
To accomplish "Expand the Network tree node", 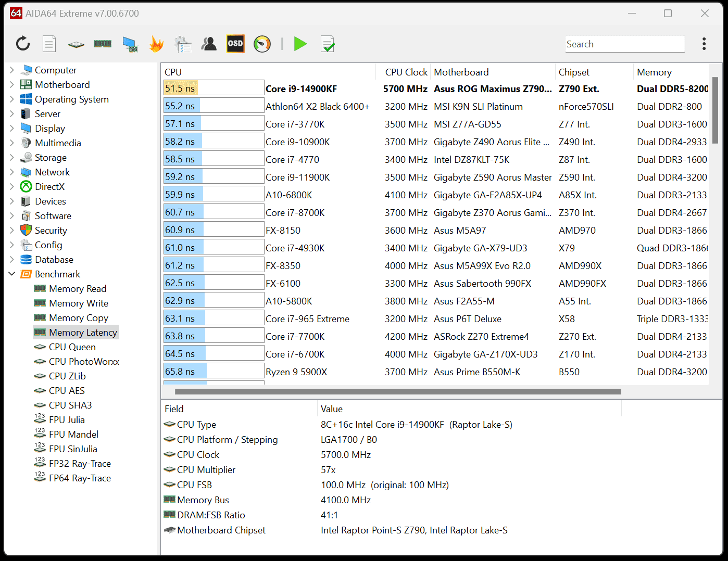I will (12, 172).
